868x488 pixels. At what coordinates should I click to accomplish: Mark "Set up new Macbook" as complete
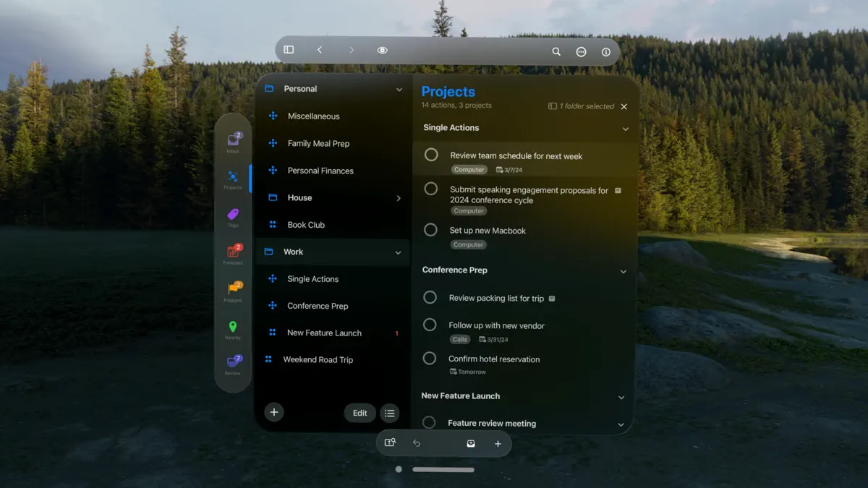430,229
